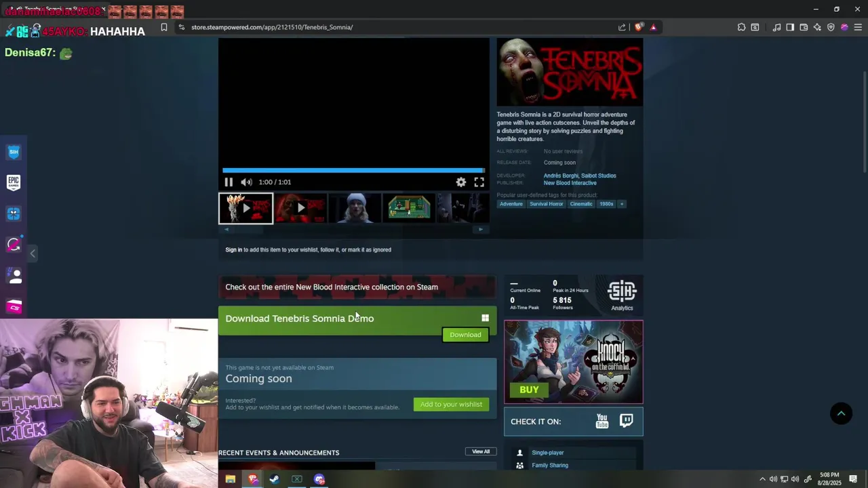Click the green Download demo button
Screen dimensions: 868x488
[465, 335]
